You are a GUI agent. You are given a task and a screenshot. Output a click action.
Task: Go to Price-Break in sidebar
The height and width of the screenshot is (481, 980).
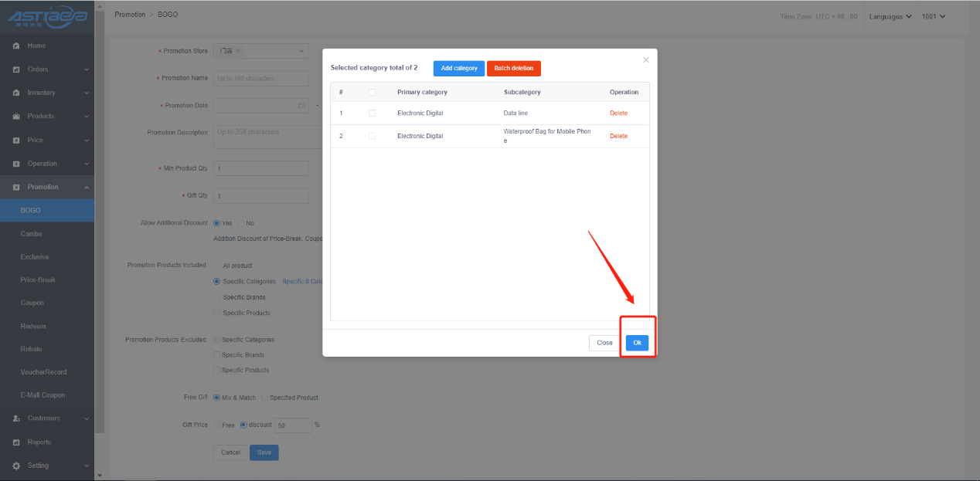click(x=38, y=279)
